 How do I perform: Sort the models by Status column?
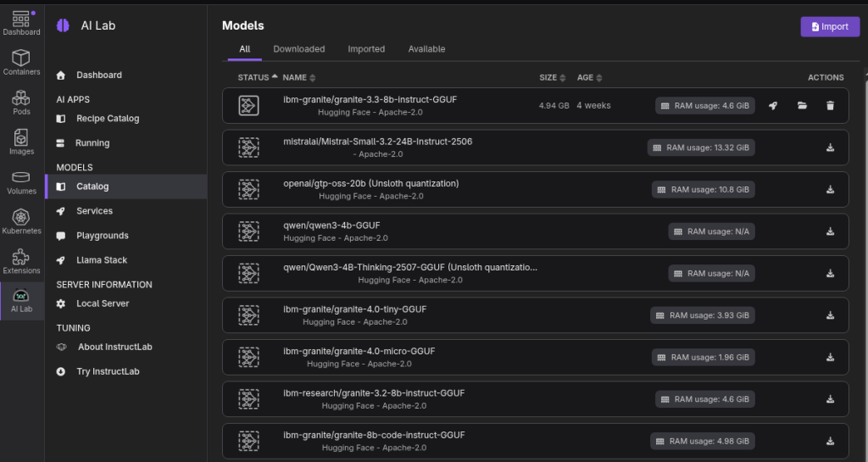[253, 77]
